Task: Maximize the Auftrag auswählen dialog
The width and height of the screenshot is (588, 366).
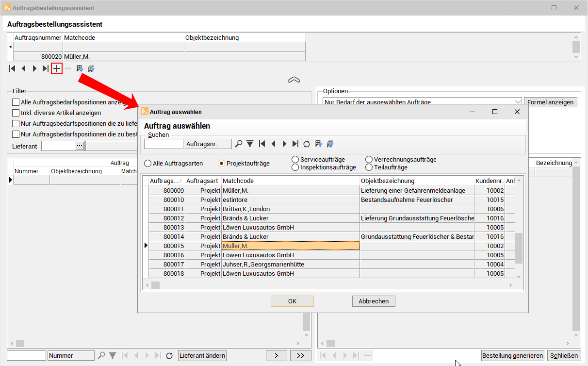Action: [495, 112]
